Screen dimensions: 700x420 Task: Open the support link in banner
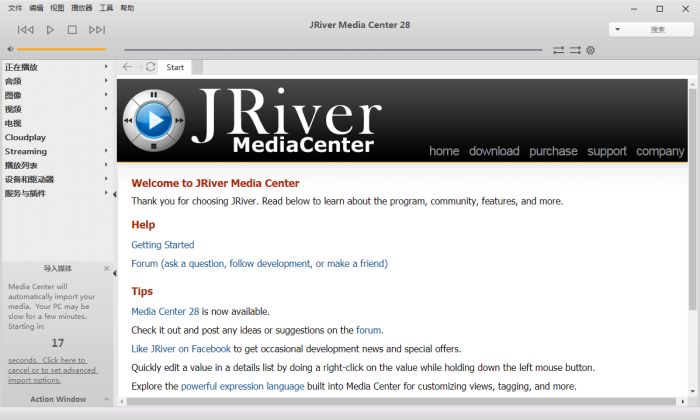(x=607, y=151)
